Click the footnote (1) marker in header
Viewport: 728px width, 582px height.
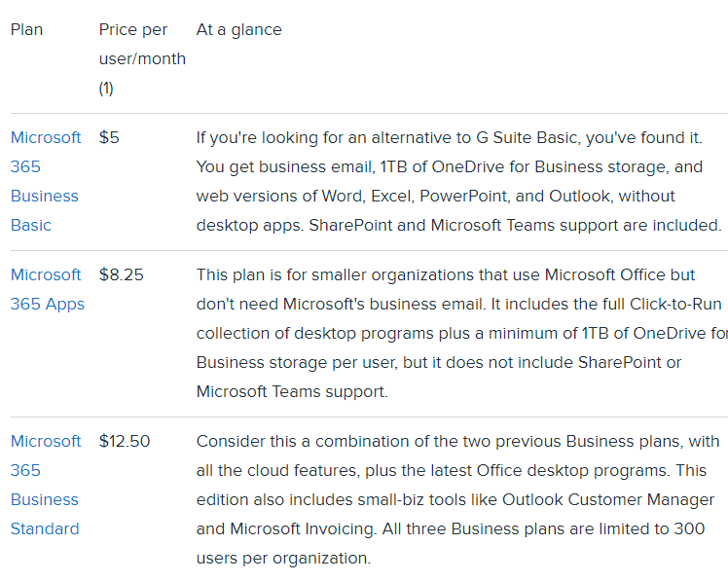coord(106,89)
